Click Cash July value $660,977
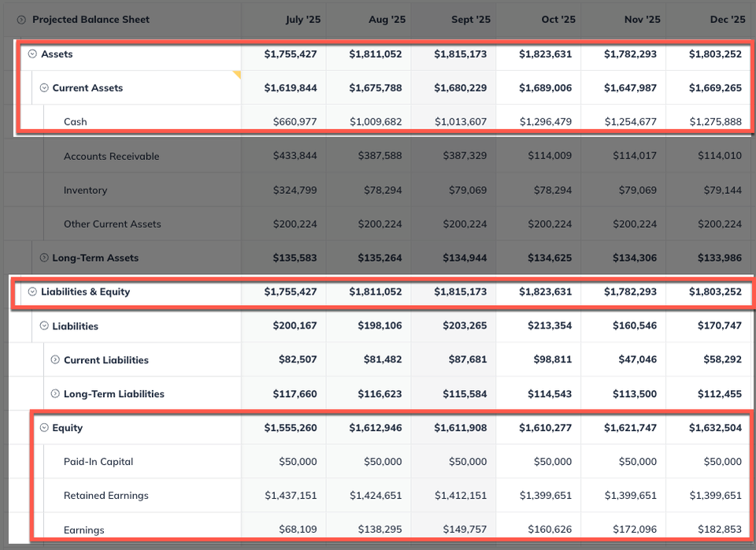This screenshot has height=550, width=756. 295,121
